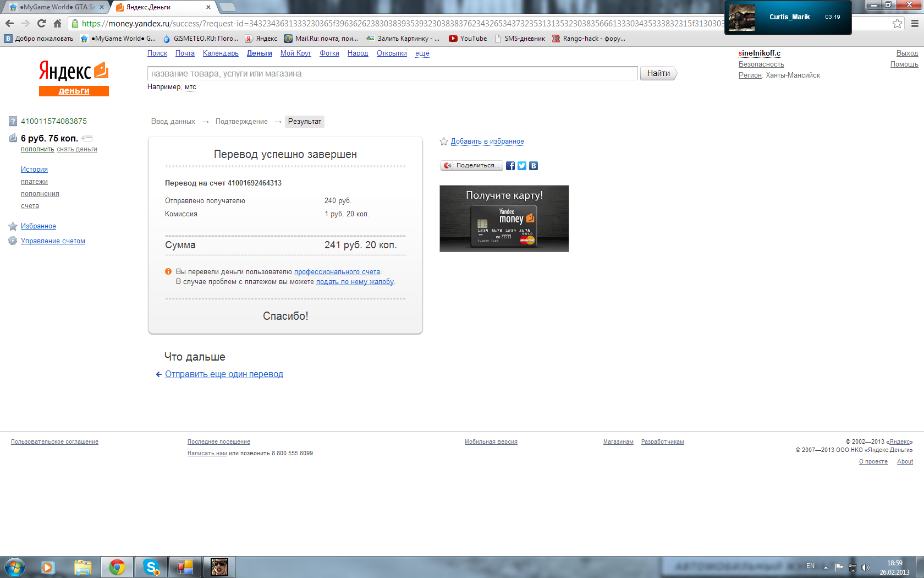
Task: Share the page on VKontakte
Action: tap(533, 166)
